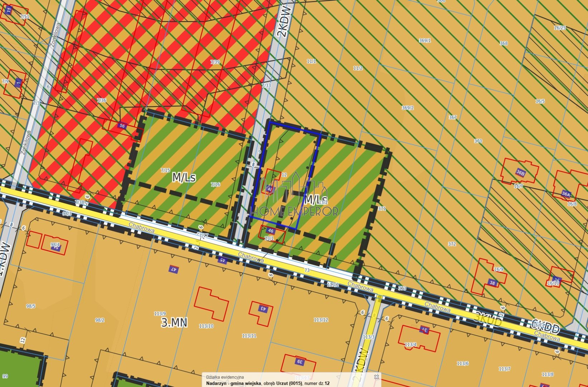Image resolution: width=588 pixels, height=387 pixels.
Task: Click parcel number 113/3
Action: [x=369, y=337]
